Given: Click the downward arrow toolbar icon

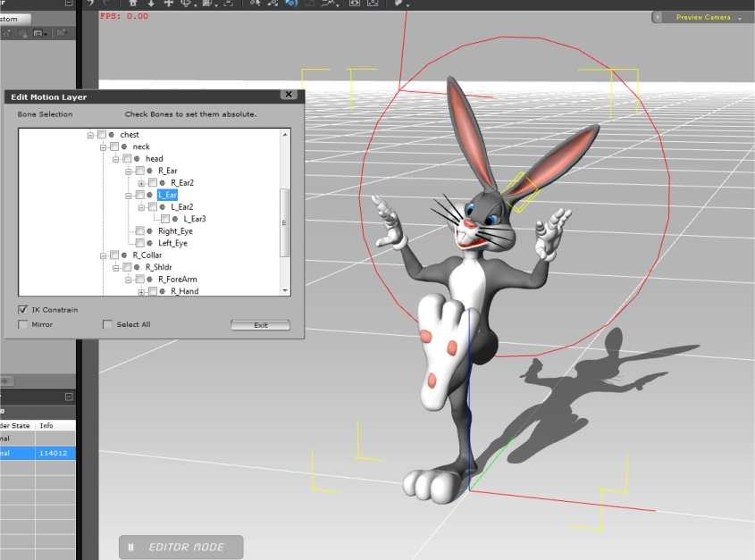Looking at the screenshot, I should click(x=151, y=4).
